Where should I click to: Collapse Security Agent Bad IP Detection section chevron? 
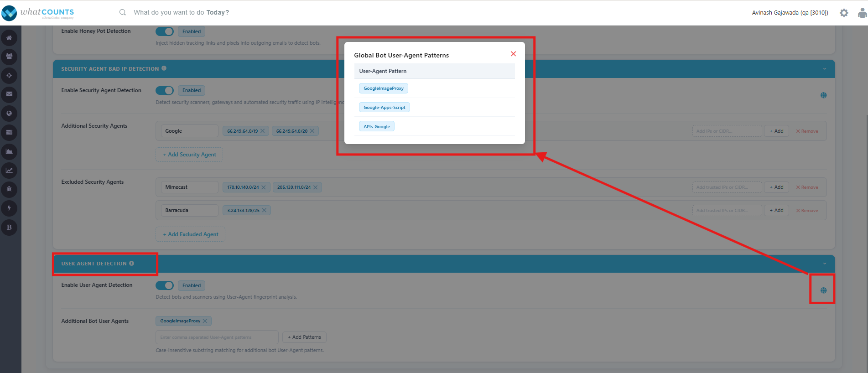coord(825,69)
